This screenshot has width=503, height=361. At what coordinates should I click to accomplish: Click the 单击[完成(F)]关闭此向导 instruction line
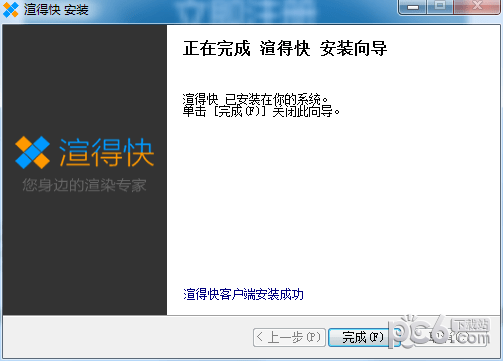click(x=261, y=111)
